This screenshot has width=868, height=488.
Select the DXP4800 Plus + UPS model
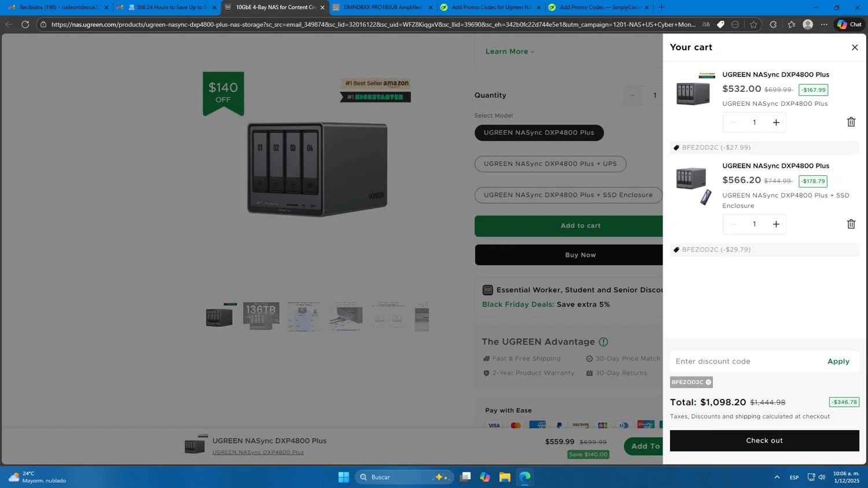point(550,164)
